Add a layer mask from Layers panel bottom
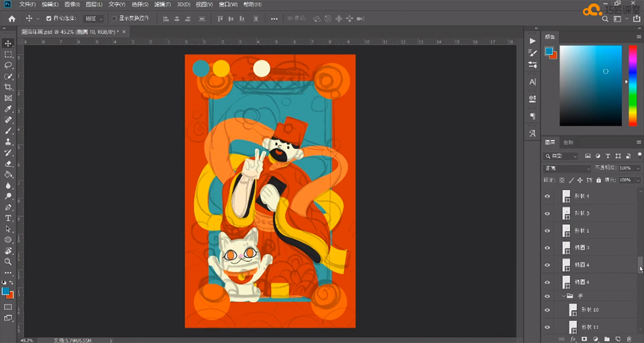 point(584,339)
